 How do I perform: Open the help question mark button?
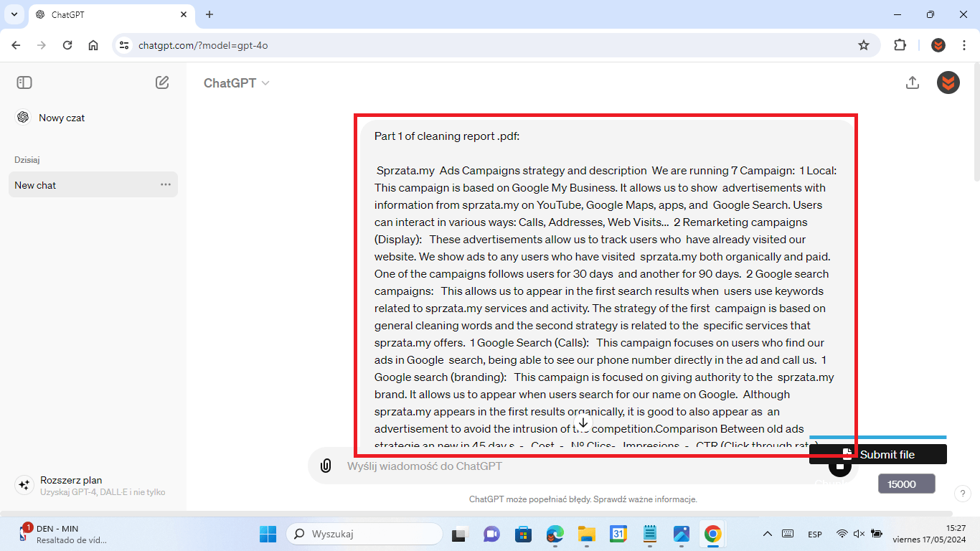pos(963,494)
